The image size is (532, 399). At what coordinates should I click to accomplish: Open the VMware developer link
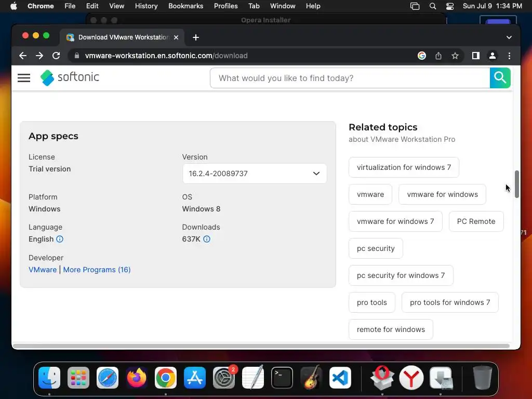pyautogui.click(x=43, y=270)
